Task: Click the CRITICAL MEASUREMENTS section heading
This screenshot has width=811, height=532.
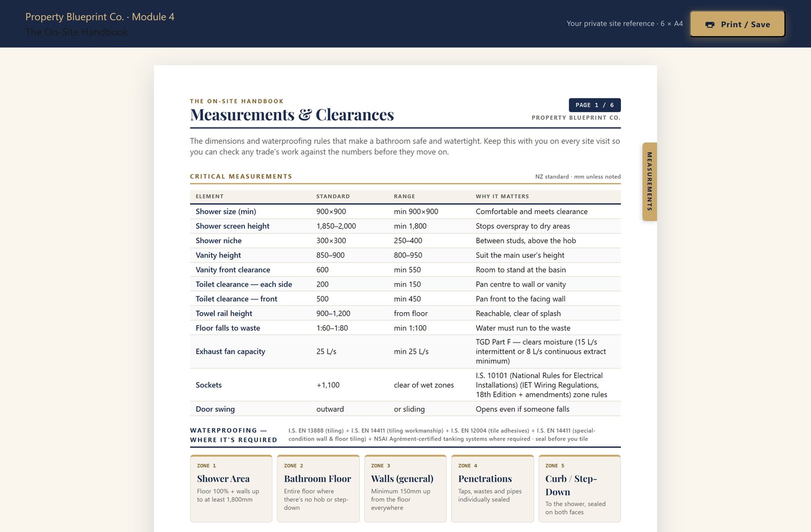Action: 241,176
